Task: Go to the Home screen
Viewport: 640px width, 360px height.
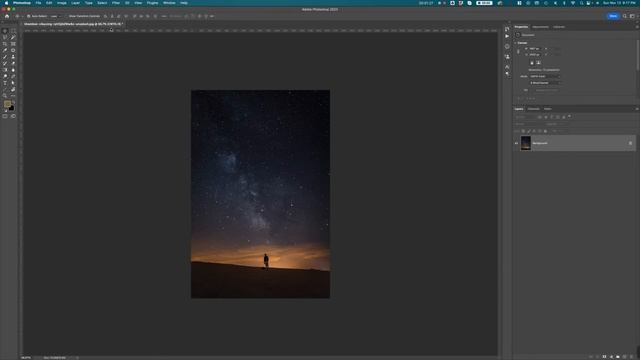Action: pyautogui.click(x=7, y=16)
